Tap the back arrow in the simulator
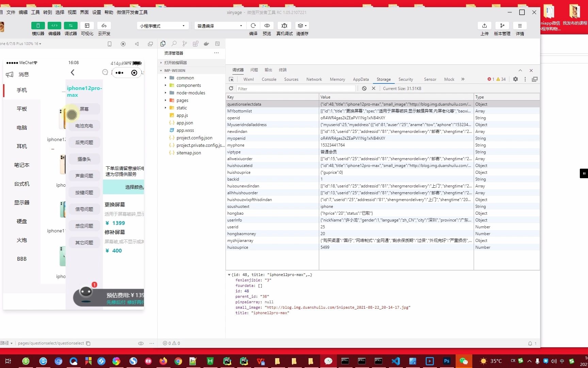Screen dimensions: 588x368 tap(72, 72)
